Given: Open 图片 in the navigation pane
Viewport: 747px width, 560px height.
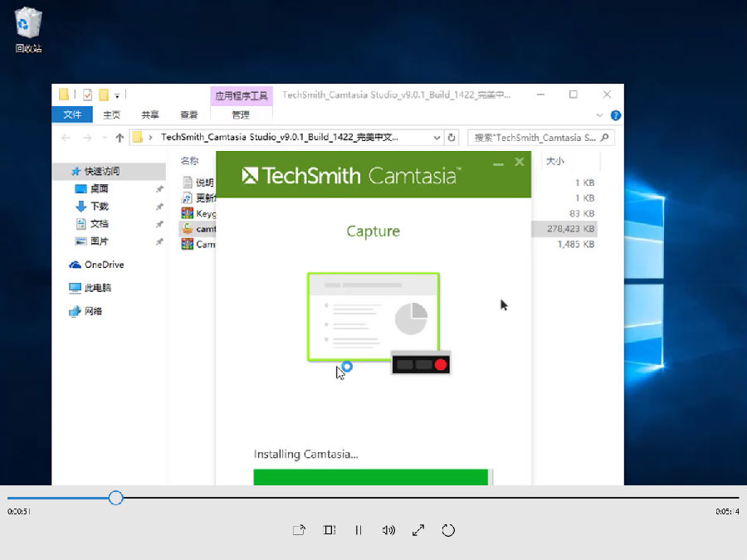Looking at the screenshot, I should (99, 241).
